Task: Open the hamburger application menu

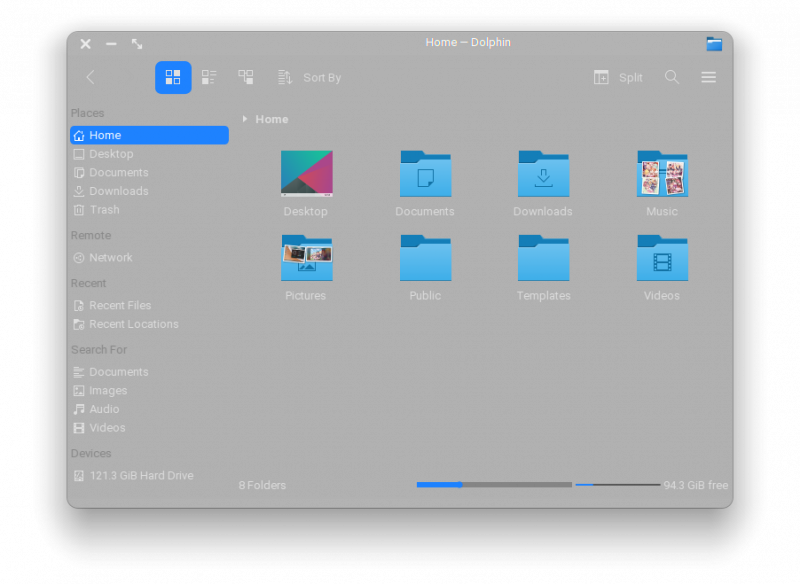Action: 708,77
